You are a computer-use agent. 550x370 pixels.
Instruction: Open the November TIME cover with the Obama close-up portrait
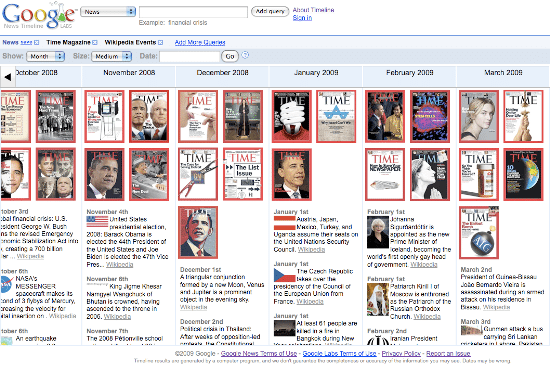[104, 174]
